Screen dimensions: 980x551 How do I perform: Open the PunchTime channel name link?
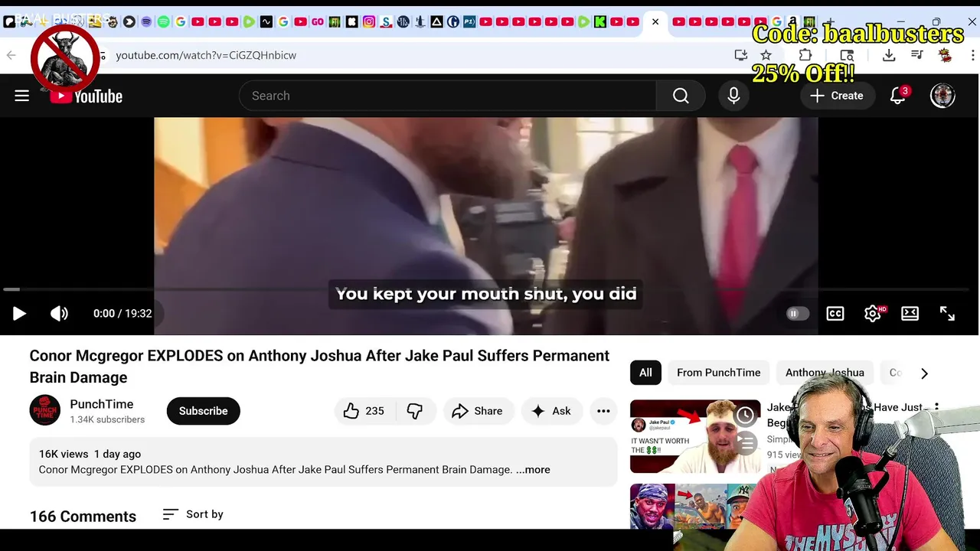coord(101,404)
